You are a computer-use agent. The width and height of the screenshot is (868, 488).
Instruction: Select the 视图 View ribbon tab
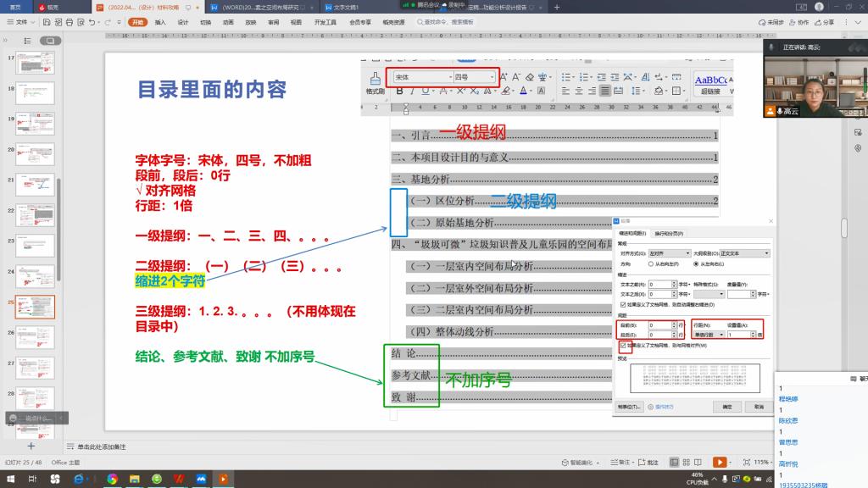[x=296, y=22]
